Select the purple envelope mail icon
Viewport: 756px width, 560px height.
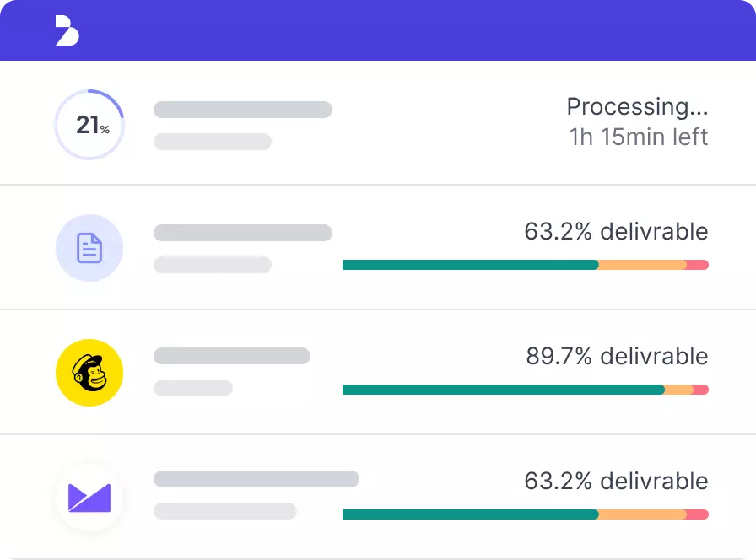tap(89, 498)
